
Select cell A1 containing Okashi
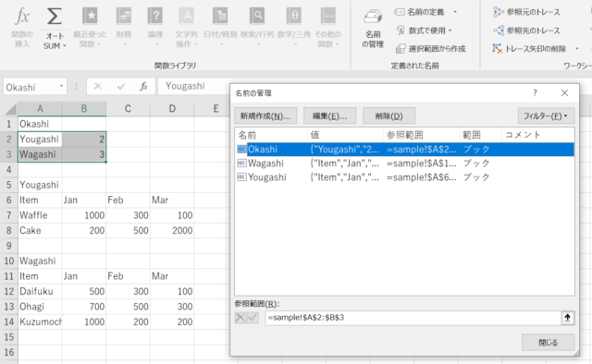click(x=40, y=124)
